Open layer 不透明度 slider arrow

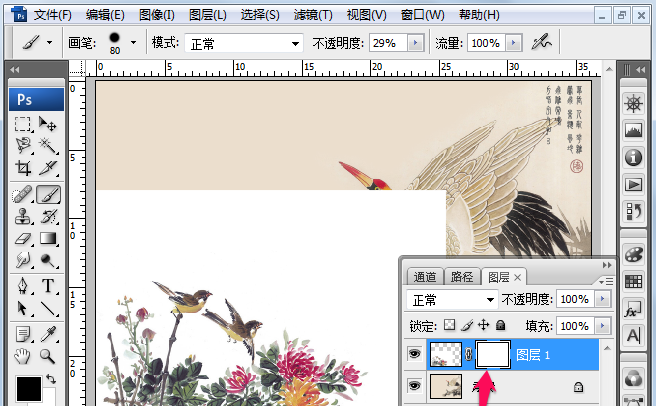602,299
